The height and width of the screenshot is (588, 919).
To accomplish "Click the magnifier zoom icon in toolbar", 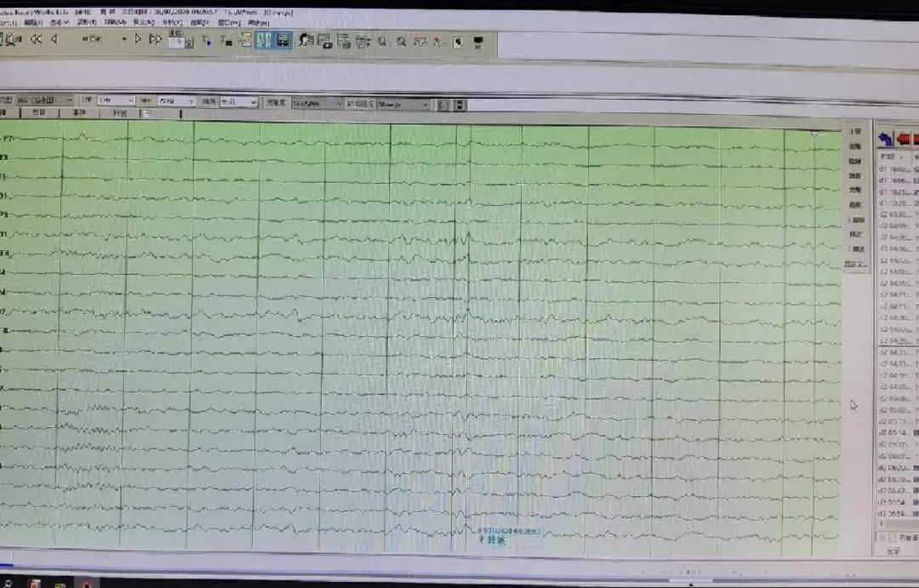I will [383, 41].
